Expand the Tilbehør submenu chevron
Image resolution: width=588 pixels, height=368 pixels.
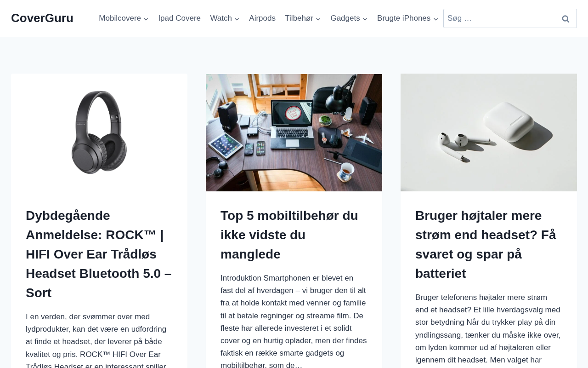tap(318, 19)
